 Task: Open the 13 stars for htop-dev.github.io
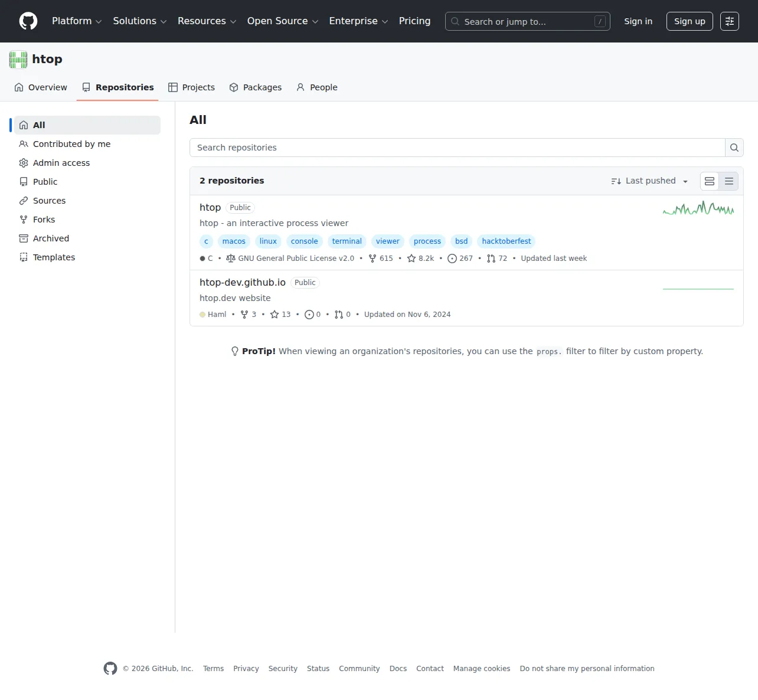[280, 315]
